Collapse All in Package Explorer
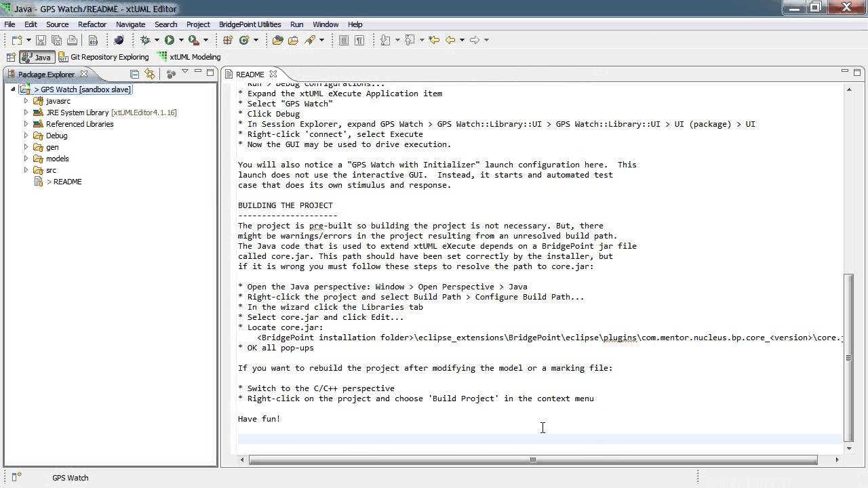868x488 pixels. 134,74
